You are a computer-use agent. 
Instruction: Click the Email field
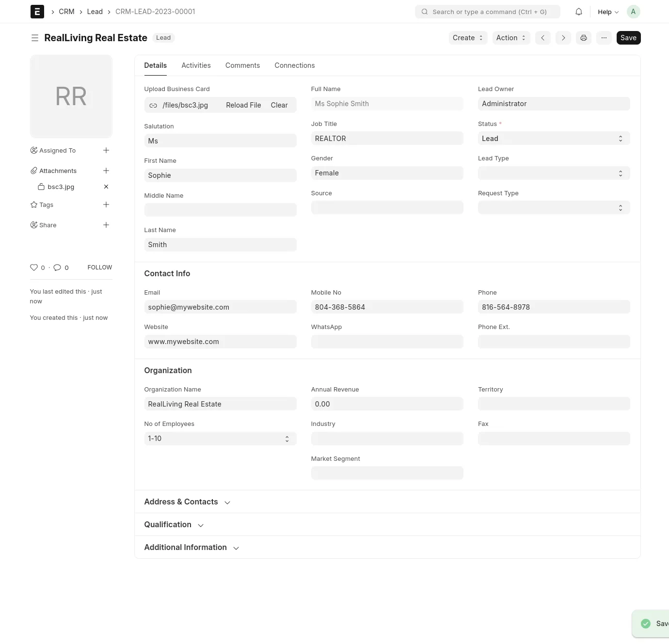220,307
